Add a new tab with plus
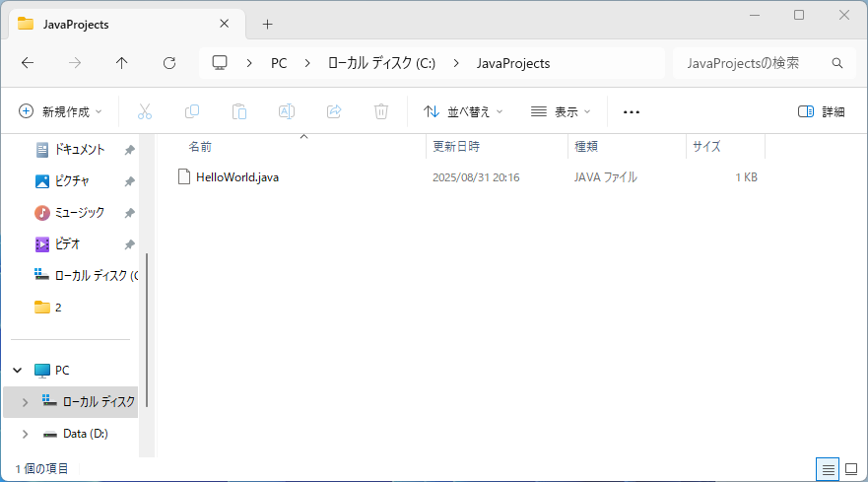Screen dimensions: 868x482 pyautogui.click(x=267, y=25)
